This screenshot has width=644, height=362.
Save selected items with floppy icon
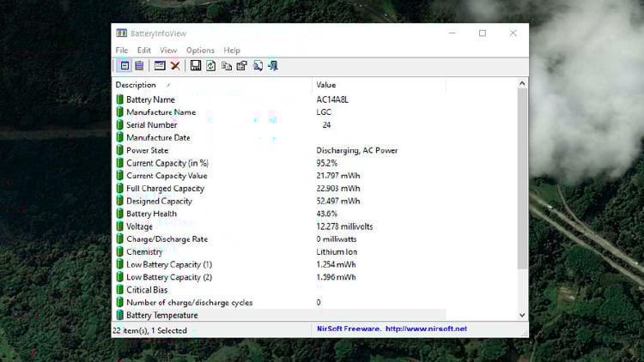coord(196,66)
